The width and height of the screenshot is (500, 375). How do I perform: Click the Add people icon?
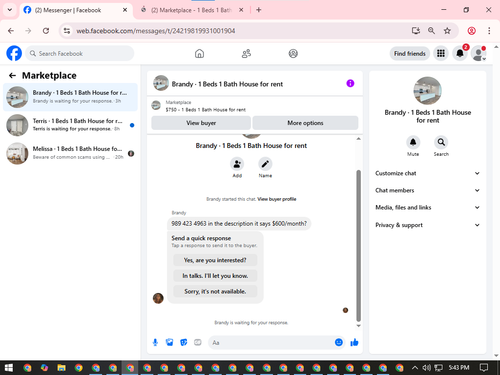(x=237, y=164)
